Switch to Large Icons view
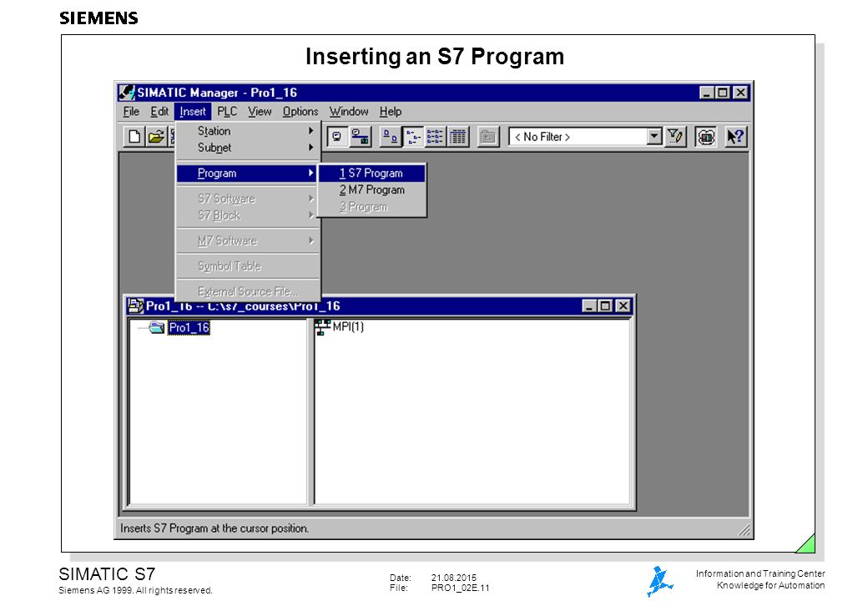 tap(391, 137)
